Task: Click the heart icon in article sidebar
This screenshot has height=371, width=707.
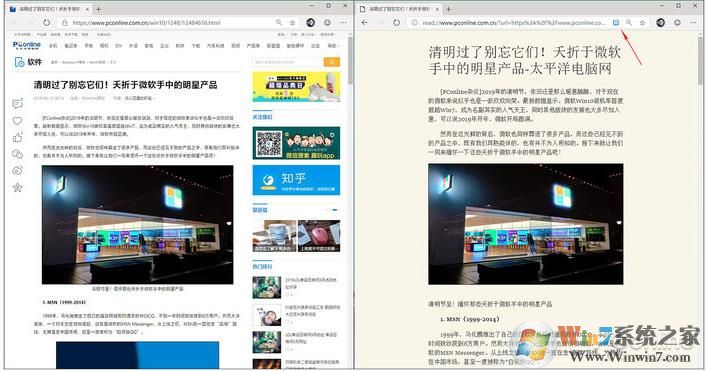Action: (x=17, y=121)
